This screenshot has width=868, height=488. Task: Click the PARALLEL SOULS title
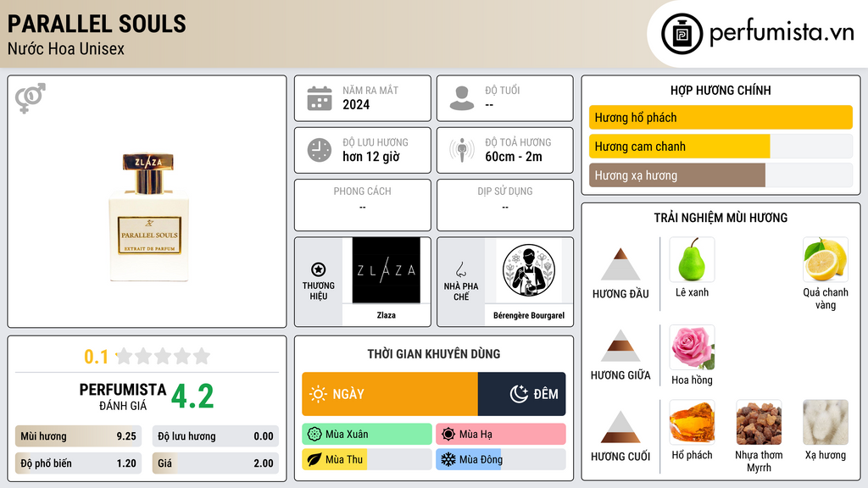(x=97, y=24)
